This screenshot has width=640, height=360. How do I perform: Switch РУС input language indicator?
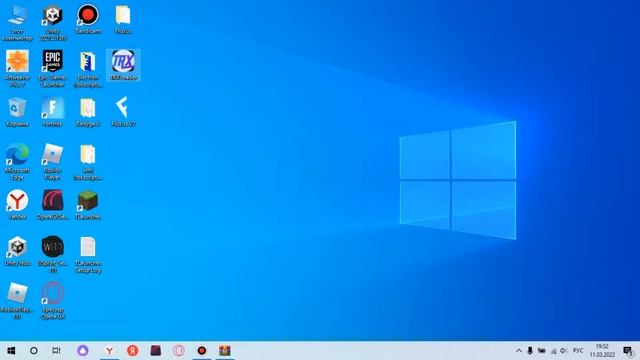point(578,351)
